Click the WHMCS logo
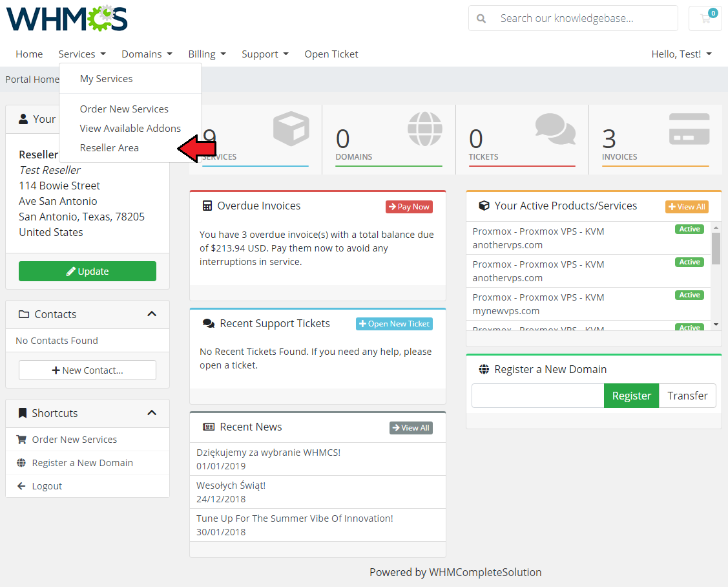This screenshot has width=728, height=587. click(x=67, y=19)
